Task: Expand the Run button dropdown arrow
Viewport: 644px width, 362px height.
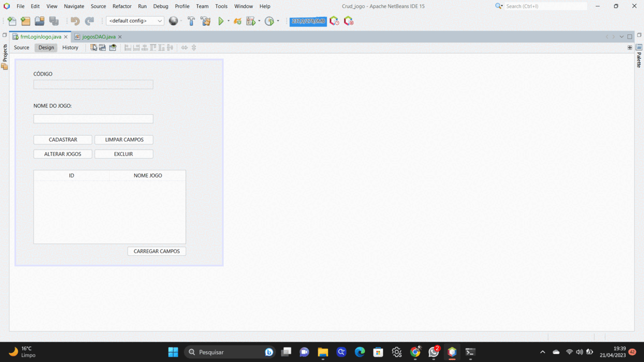Action: [228, 21]
